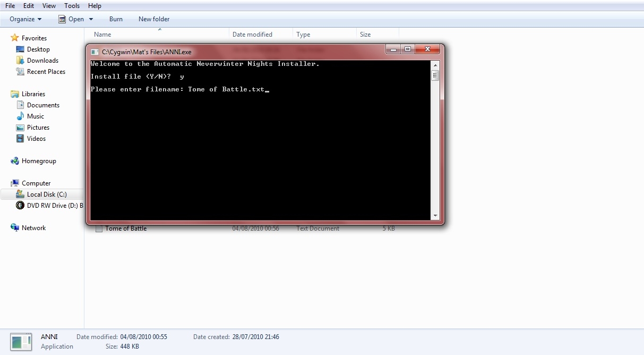Select Local Disk (C:) drive
Image resolution: width=644 pixels, height=355 pixels.
[46, 195]
